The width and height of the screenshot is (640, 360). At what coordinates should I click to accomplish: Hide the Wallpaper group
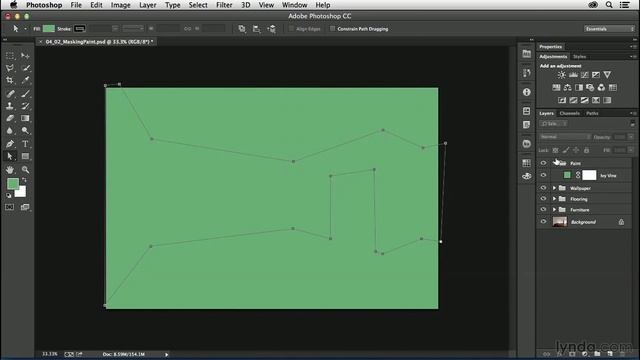(543, 188)
